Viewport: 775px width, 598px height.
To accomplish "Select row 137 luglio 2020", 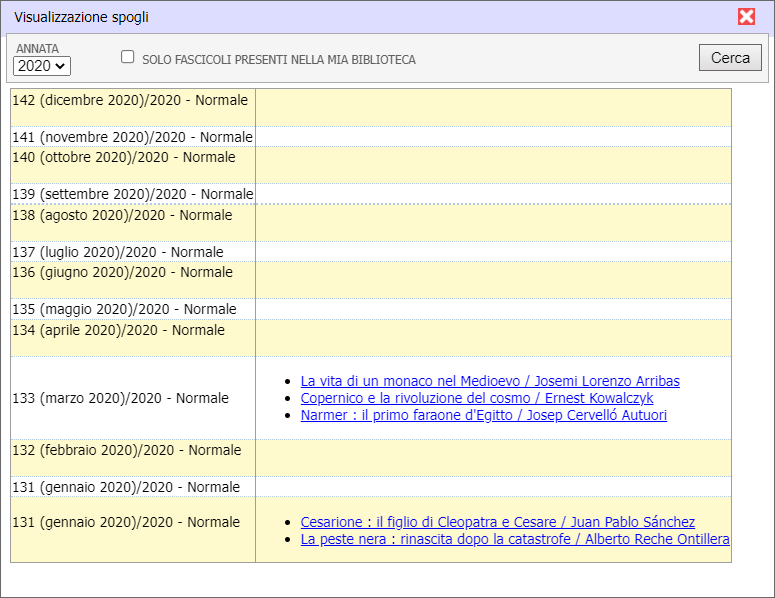I will [118, 252].
